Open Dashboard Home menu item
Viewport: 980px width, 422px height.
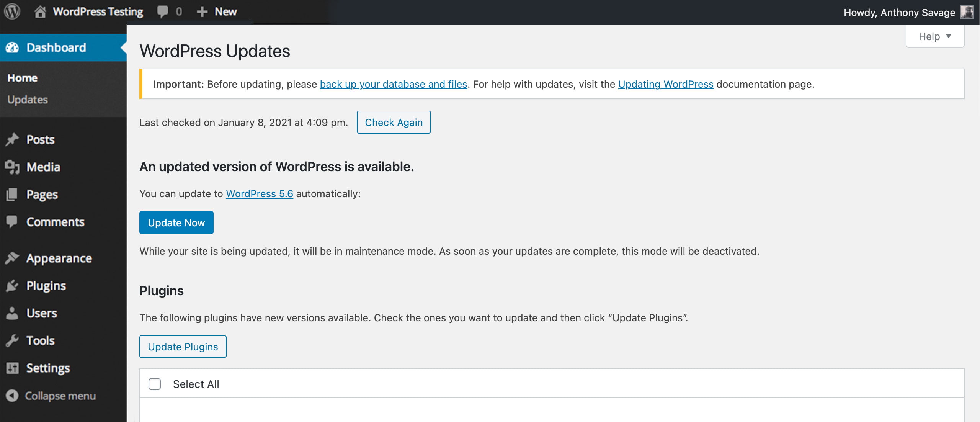(23, 77)
